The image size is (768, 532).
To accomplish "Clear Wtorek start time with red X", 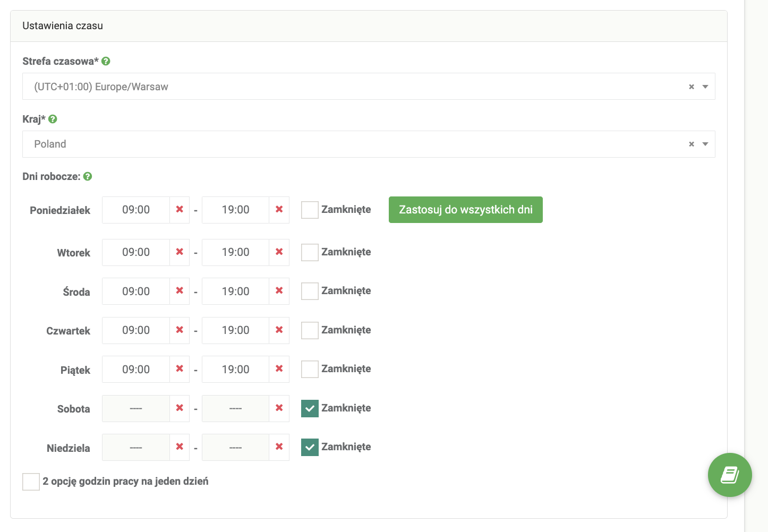I will click(180, 252).
